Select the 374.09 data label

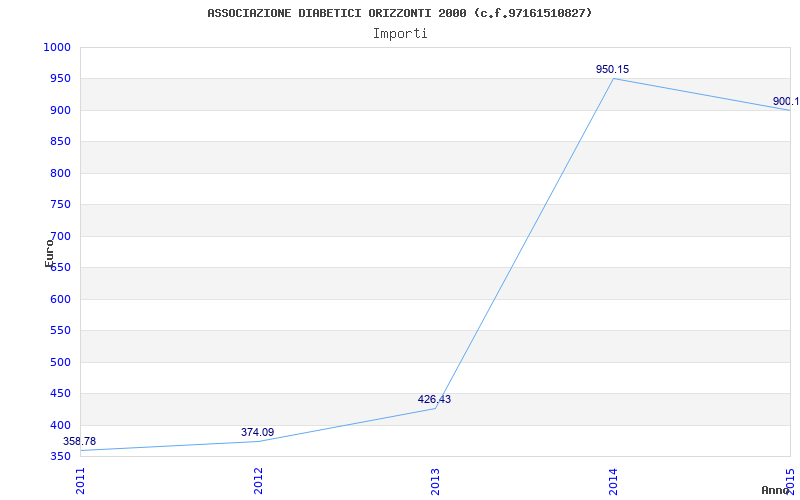coord(257,432)
